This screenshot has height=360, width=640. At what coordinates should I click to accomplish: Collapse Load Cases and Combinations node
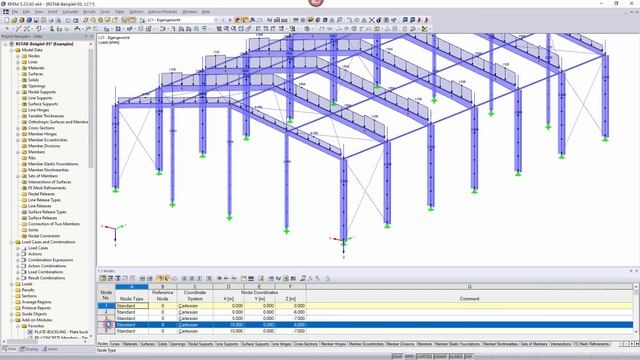pyautogui.click(x=12, y=242)
